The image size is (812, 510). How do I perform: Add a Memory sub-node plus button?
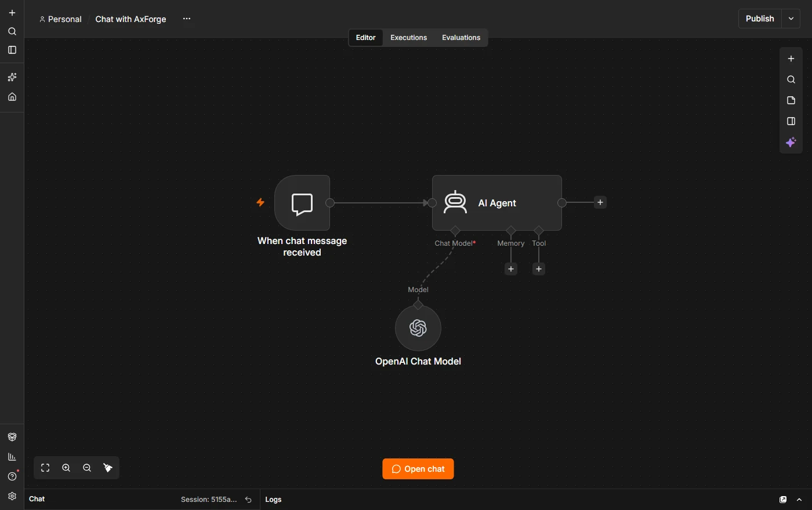pos(511,269)
